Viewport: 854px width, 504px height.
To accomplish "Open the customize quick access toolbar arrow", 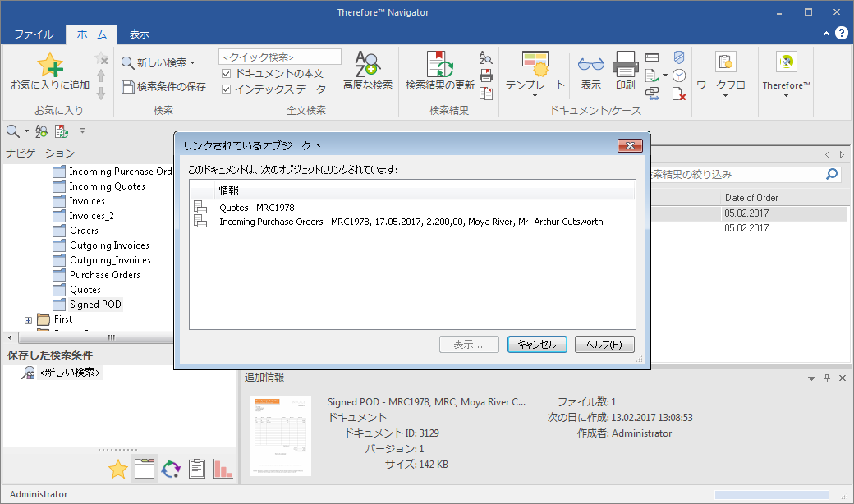I will pyautogui.click(x=82, y=131).
